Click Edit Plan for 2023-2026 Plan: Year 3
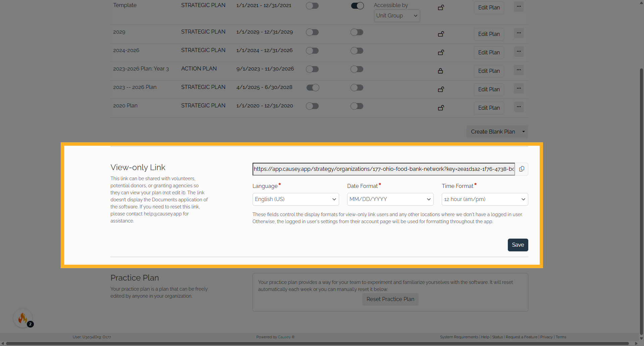The width and height of the screenshot is (644, 346). [489, 71]
